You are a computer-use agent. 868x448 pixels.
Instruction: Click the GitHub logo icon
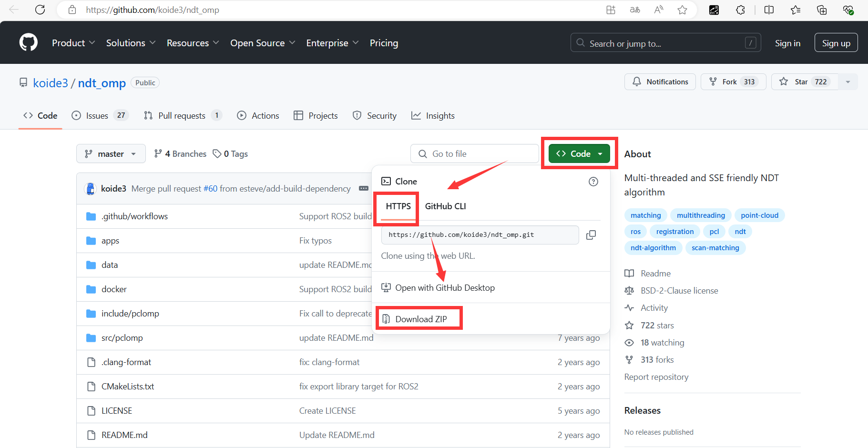[29, 42]
